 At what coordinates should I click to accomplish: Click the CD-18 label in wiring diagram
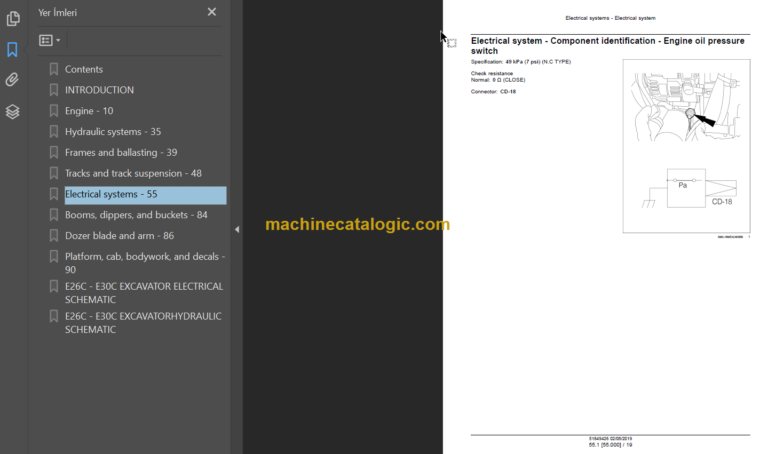pyautogui.click(x=721, y=202)
